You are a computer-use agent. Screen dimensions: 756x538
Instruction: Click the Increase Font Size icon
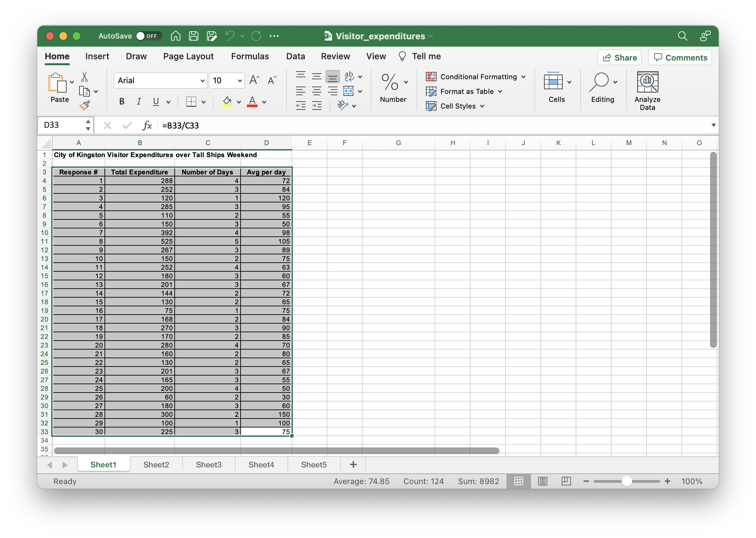tap(254, 80)
